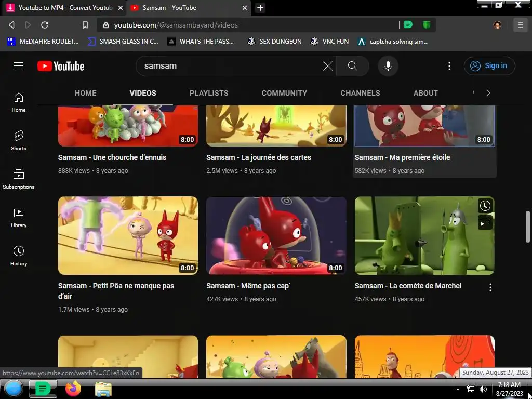Screen dimensions: 532x399
Task: Clear the samsam search text
Action: pyautogui.click(x=327, y=66)
